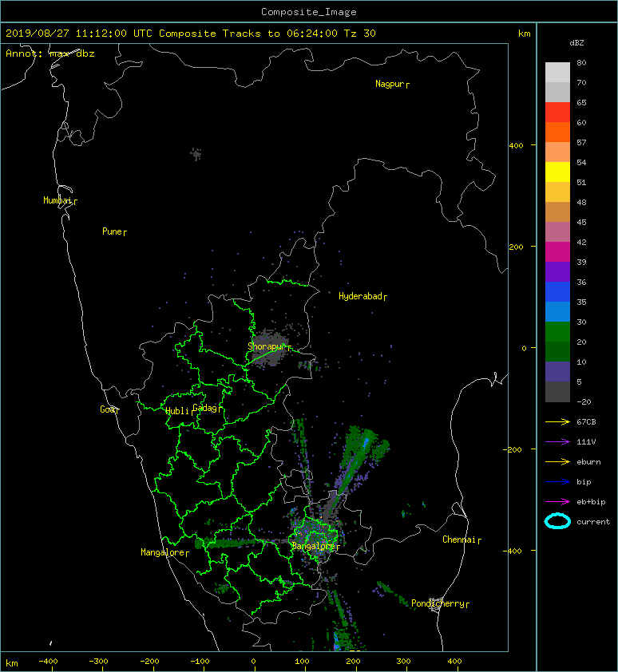Click the eburn arrow symbol in legend

(x=557, y=461)
